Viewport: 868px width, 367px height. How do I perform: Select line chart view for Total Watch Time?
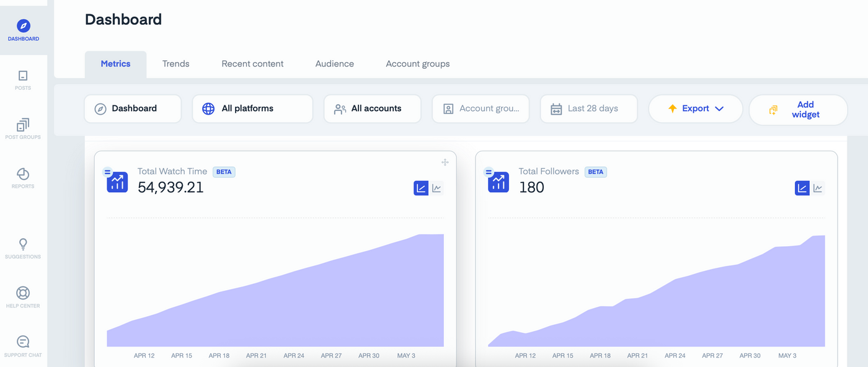point(437,188)
